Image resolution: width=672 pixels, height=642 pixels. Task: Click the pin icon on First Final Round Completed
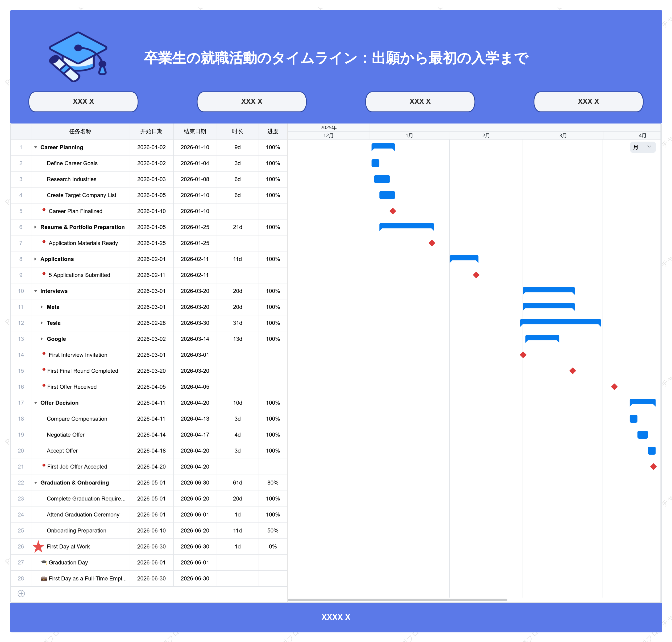coord(44,370)
